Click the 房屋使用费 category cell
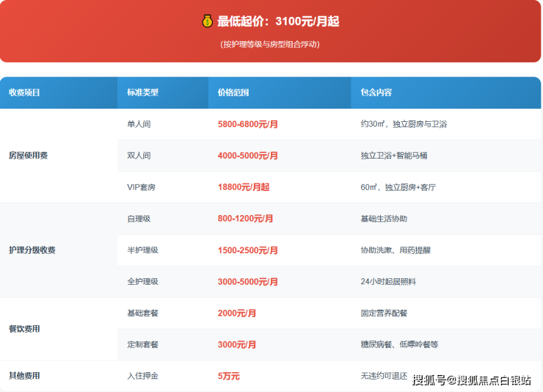Image resolution: width=543 pixels, height=392 pixels. click(28, 156)
